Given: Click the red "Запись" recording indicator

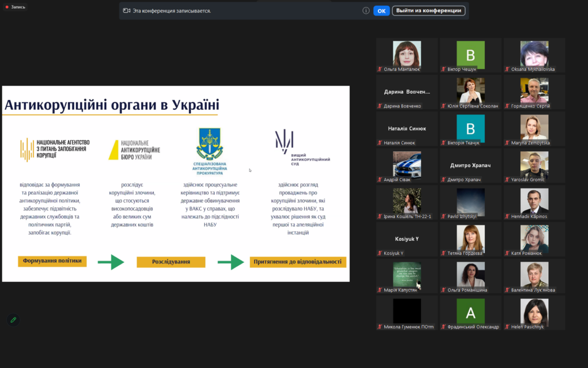Looking at the screenshot, I should [x=16, y=7].
